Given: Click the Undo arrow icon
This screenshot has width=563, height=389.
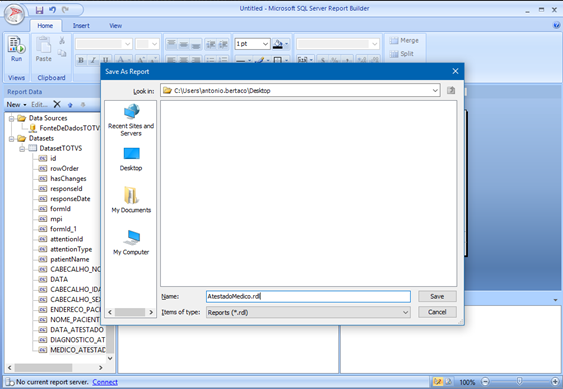Looking at the screenshot, I should click(52, 10).
